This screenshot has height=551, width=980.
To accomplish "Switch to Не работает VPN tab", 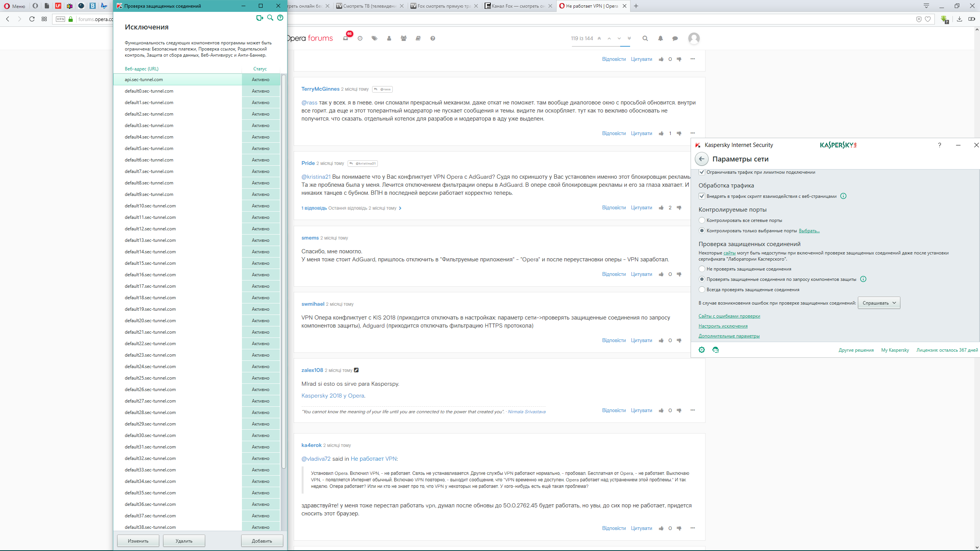I will [593, 6].
